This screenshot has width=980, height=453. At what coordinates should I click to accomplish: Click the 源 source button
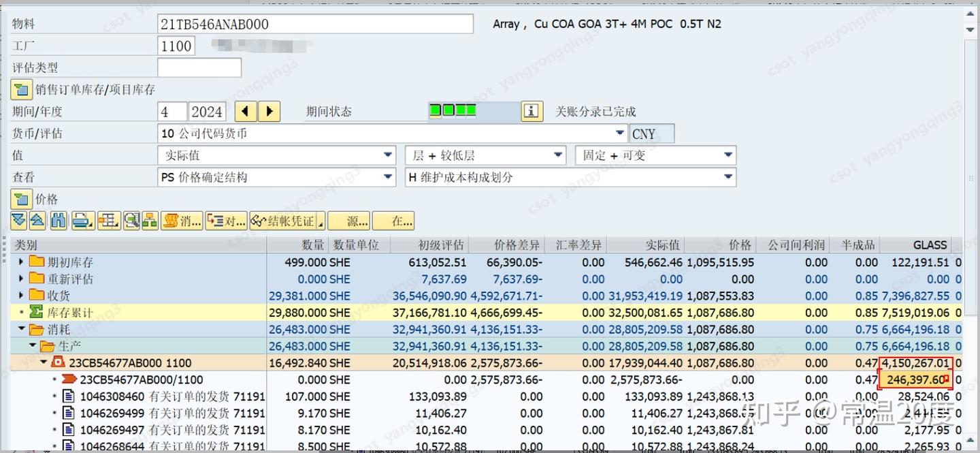[349, 220]
